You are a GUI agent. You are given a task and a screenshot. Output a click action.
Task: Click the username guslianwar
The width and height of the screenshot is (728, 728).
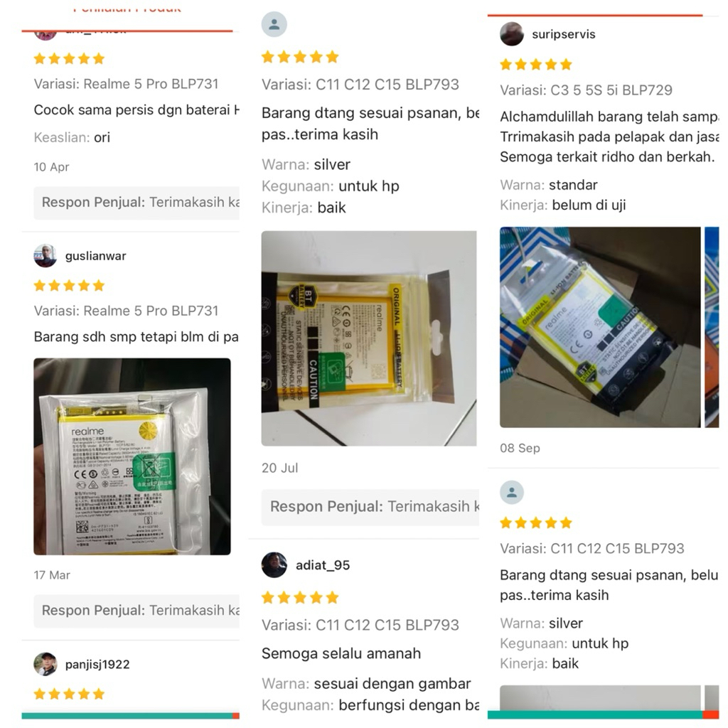coord(96,256)
